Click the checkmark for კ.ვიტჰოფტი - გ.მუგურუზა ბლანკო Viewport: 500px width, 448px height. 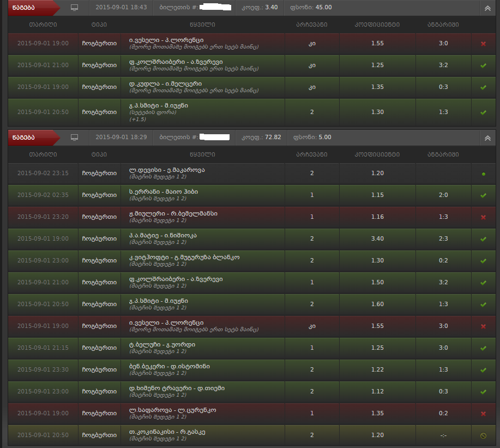[x=483, y=261]
